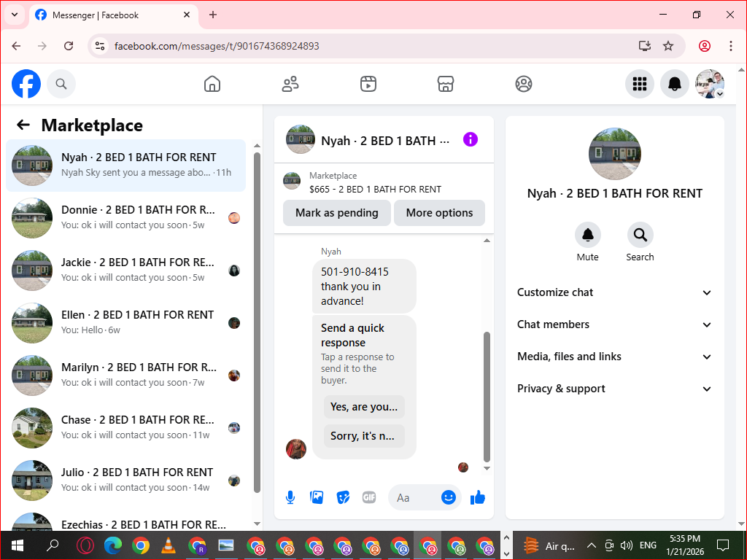Screen dimensions: 747x560
Task: Open the Chase conversation
Action: pyautogui.click(x=125, y=427)
